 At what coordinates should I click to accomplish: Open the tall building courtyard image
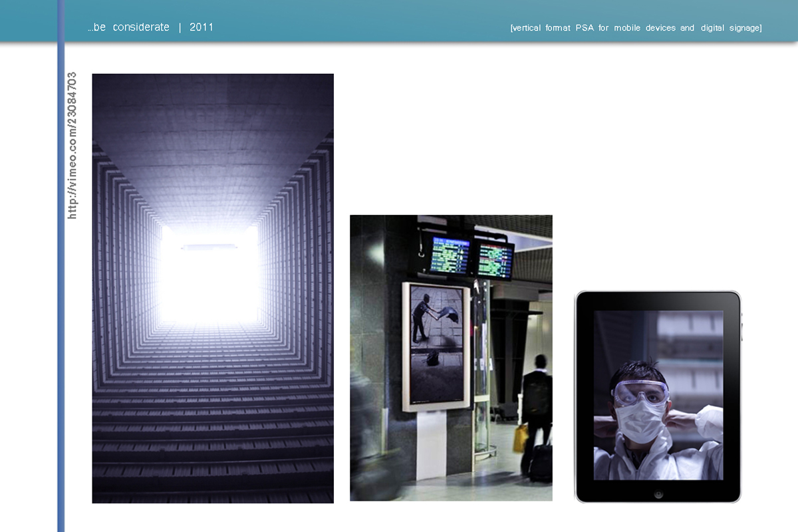(x=213, y=288)
